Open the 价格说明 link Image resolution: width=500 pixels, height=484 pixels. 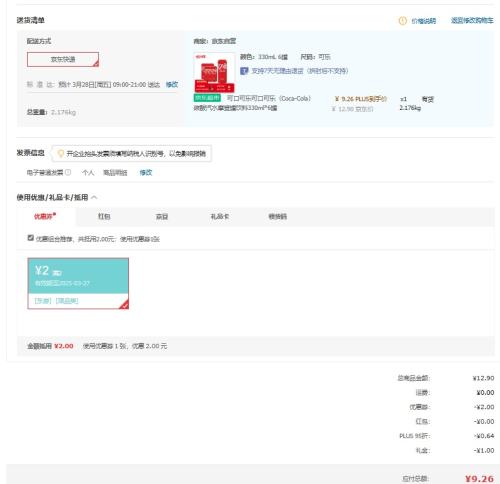424,21
